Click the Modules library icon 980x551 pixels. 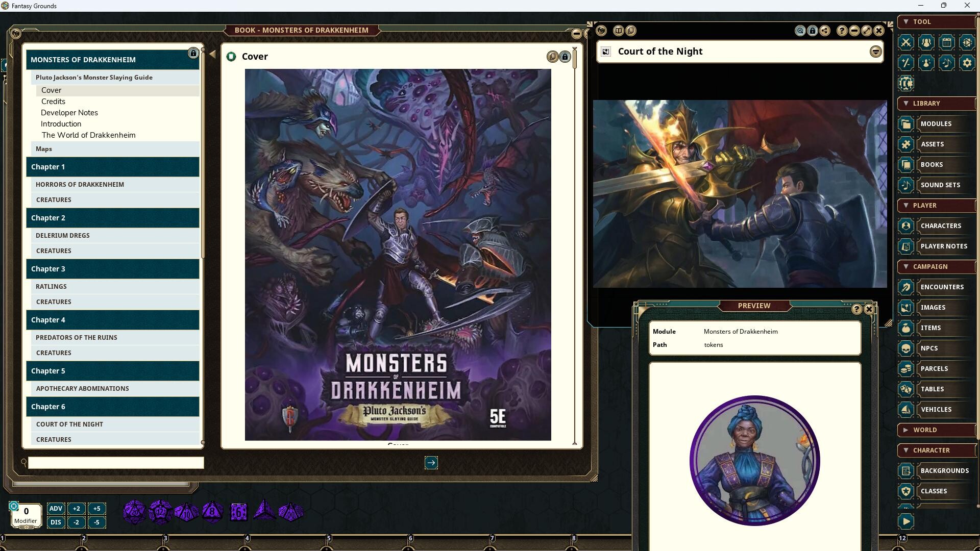pos(906,124)
